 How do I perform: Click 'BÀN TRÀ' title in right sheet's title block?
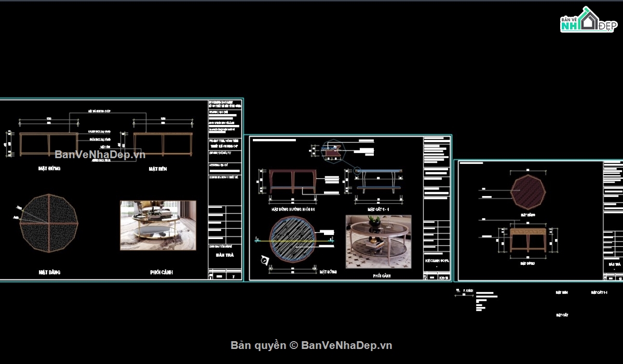[614, 264]
